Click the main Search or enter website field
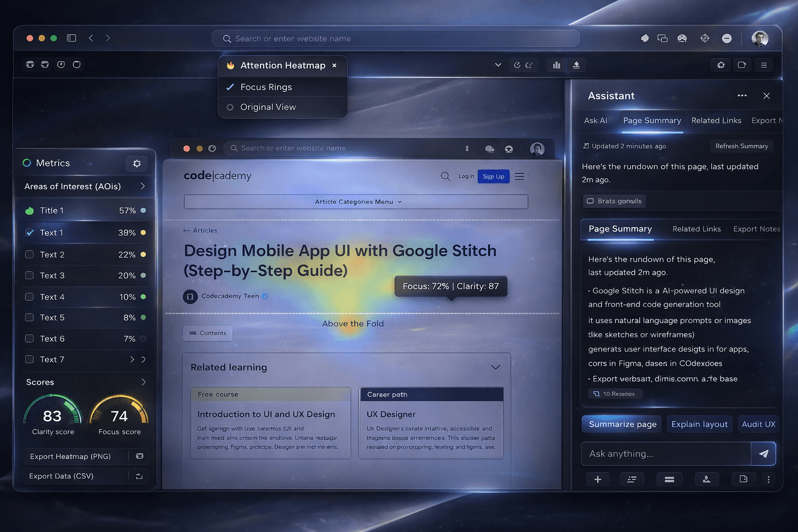 pos(396,38)
